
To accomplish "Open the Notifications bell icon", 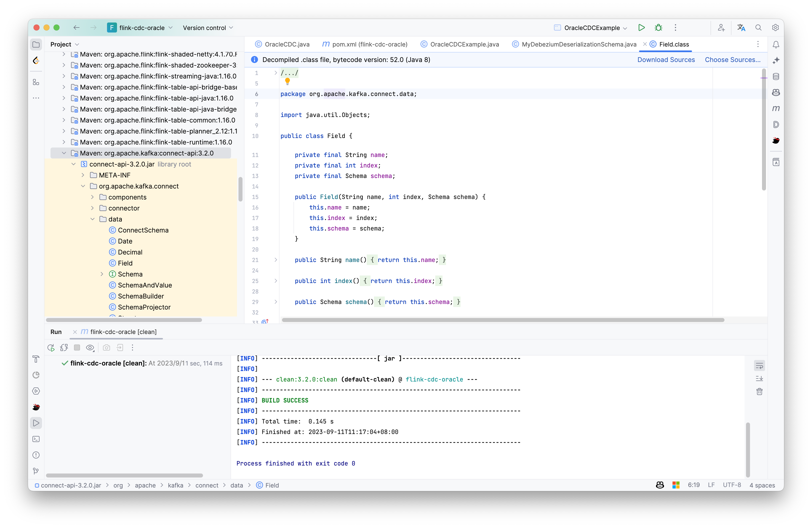I will tap(775, 44).
